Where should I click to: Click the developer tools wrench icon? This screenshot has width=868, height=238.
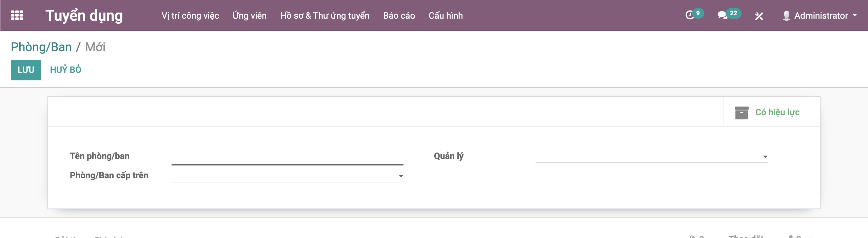point(759,16)
